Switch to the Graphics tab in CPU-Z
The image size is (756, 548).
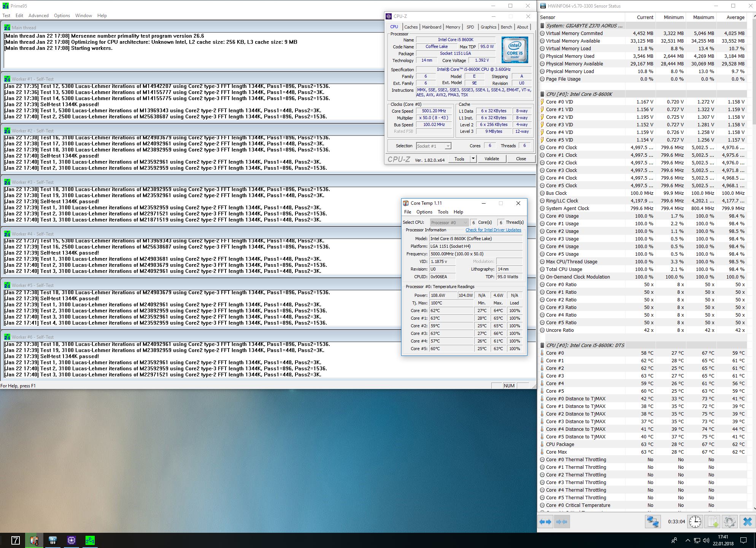coord(488,27)
